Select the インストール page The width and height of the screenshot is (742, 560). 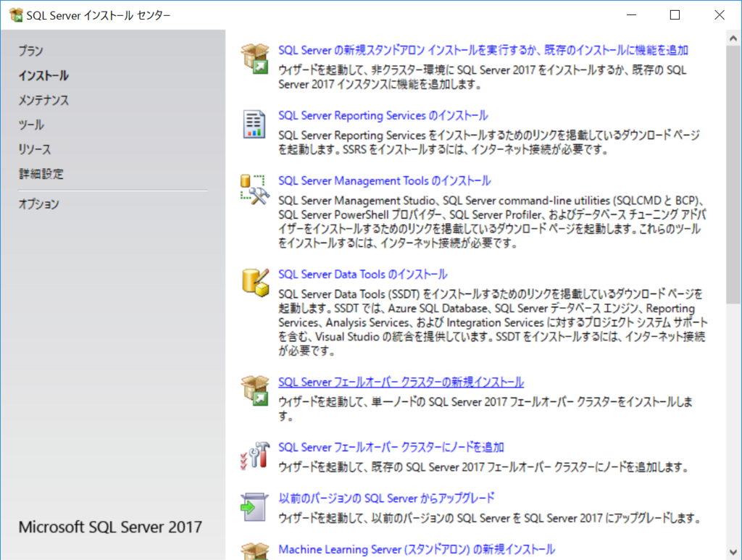pyautogui.click(x=43, y=75)
